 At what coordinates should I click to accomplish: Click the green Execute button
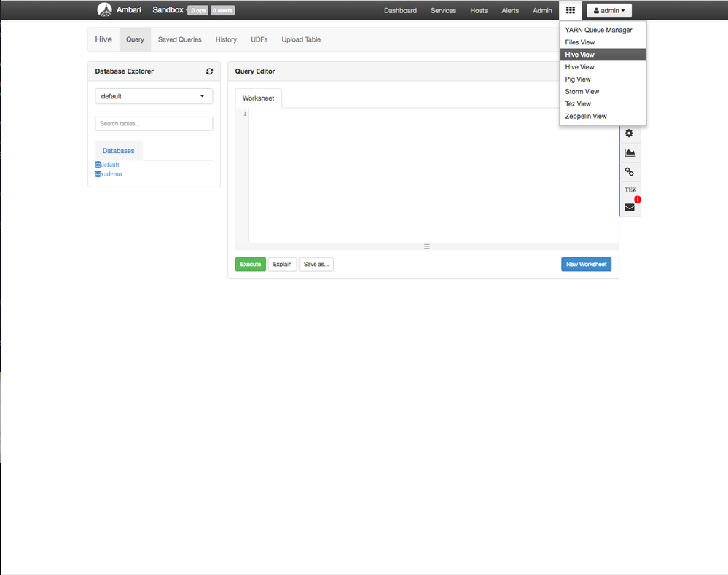coord(251,265)
